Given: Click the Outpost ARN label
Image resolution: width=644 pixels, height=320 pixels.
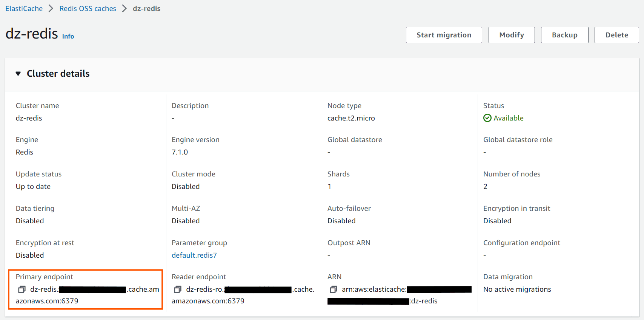Looking at the screenshot, I should (x=349, y=243).
